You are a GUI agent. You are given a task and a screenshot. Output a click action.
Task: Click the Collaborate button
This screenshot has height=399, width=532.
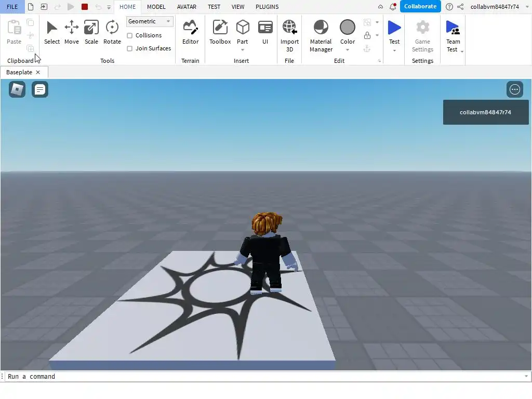click(420, 6)
